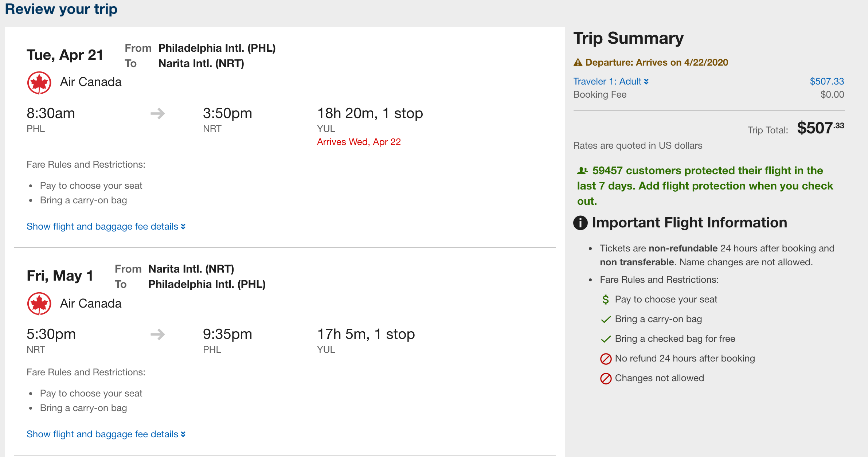
Task: Click the return flight direction arrow
Action: (157, 334)
